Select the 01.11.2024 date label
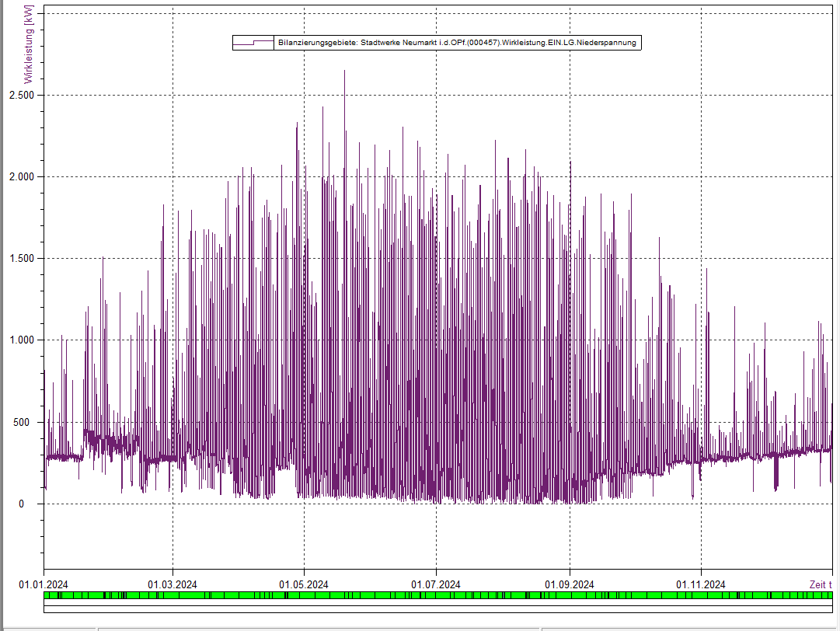Image resolution: width=840 pixels, height=631 pixels. click(x=701, y=584)
